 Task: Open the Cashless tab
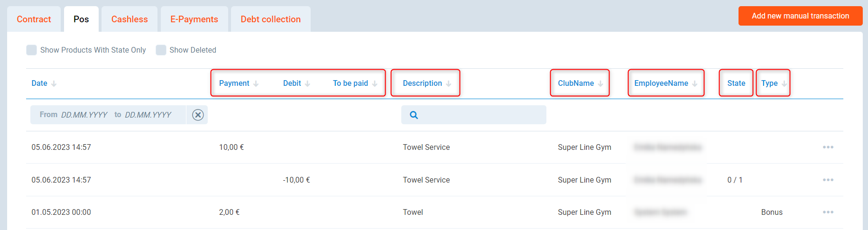click(x=129, y=19)
